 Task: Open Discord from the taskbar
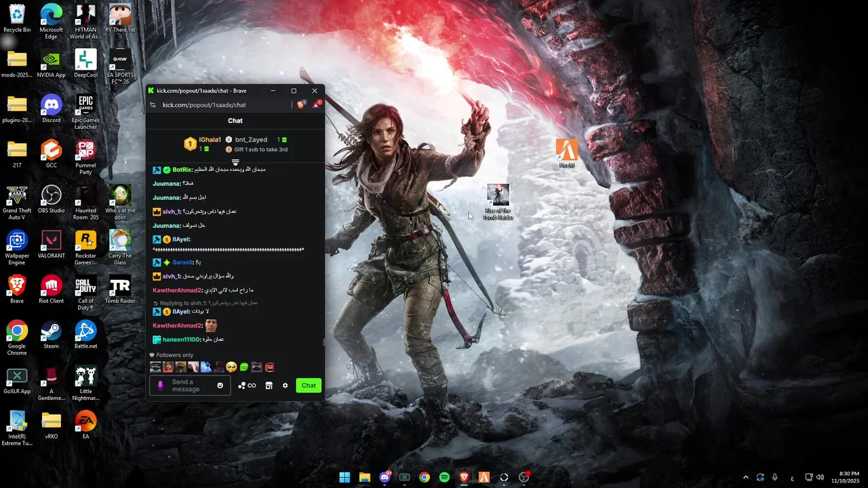384,477
